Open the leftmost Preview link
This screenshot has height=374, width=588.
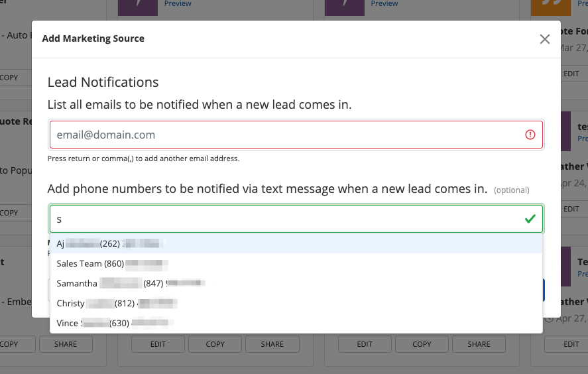(x=178, y=4)
